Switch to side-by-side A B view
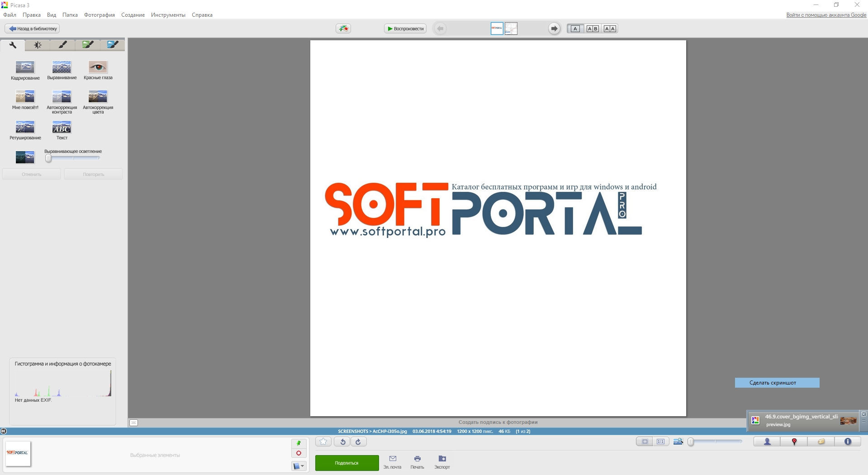This screenshot has width=868, height=475. tap(593, 28)
